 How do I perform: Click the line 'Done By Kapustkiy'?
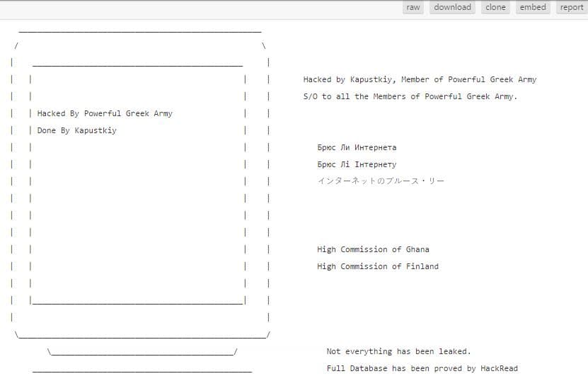[x=77, y=130]
